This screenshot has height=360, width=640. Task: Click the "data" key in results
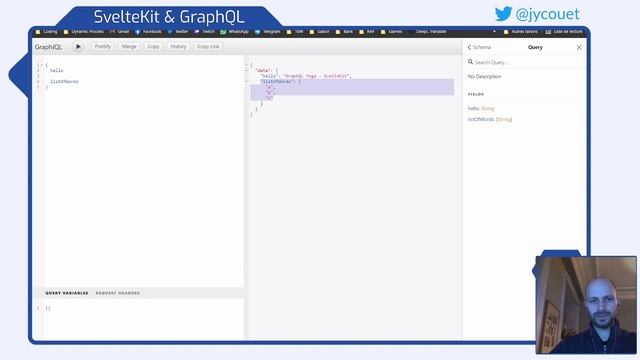[263, 71]
